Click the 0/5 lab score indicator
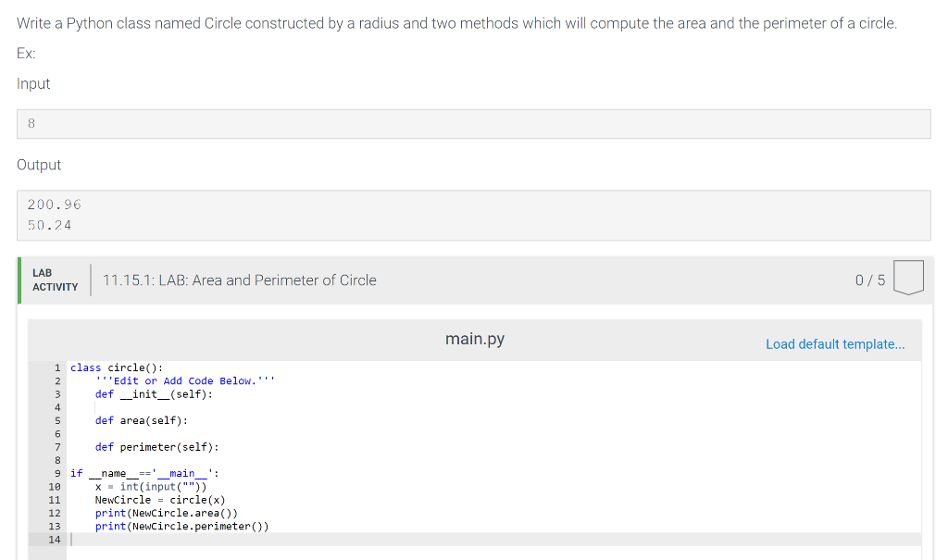This screenshot has width=948, height=560. point(868,280)
